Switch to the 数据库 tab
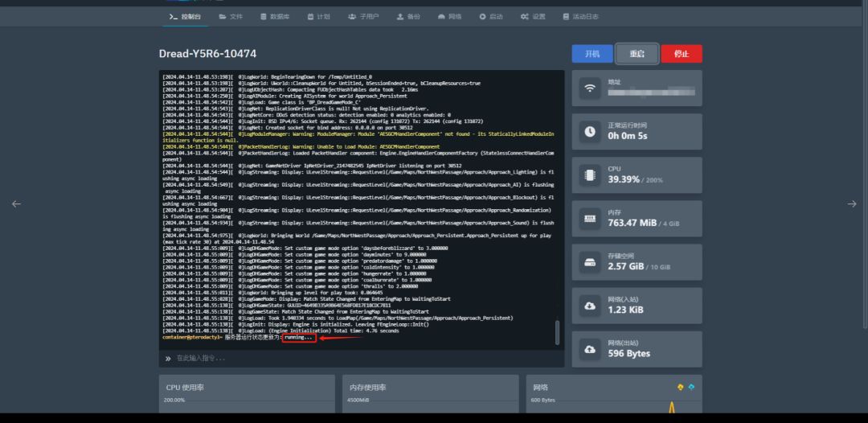This screenshot has width=868, height=423. tap(275, 16)
